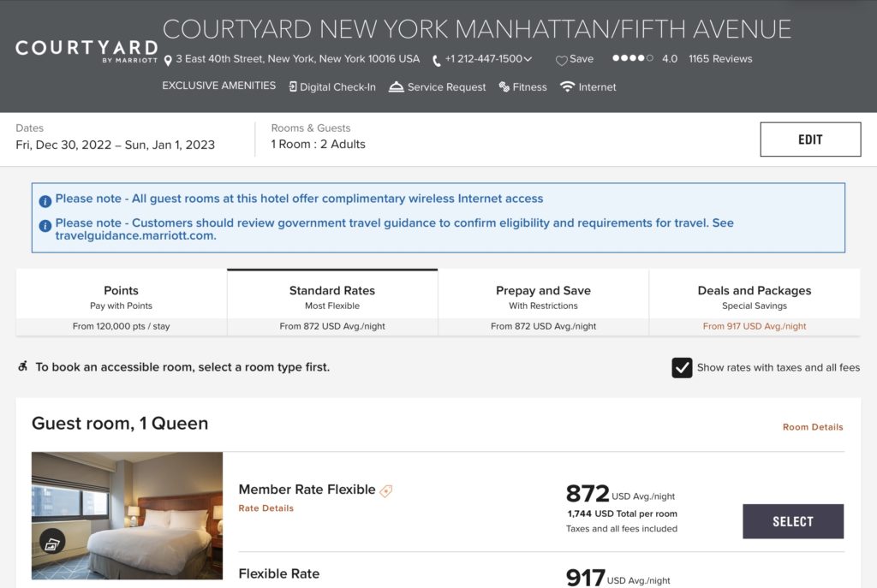877x588 pixels.
Task: Uncheck Show rates with taxes and all fees
Action: click(682, 368)
